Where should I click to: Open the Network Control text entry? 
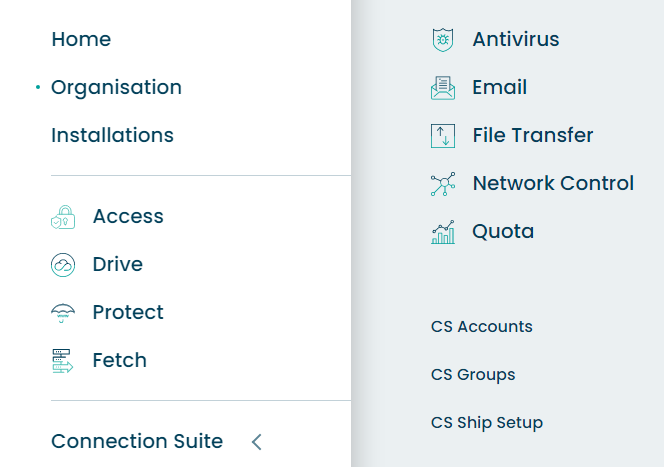[553, 183]
